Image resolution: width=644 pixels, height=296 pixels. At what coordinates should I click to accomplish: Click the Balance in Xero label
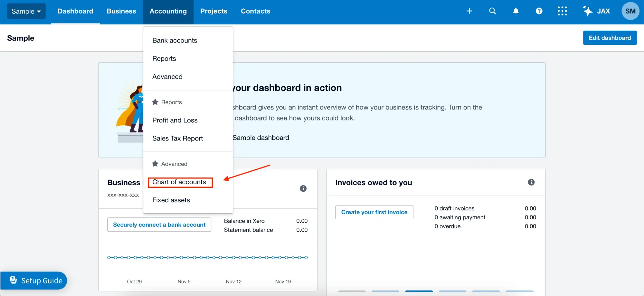(244, 221)
